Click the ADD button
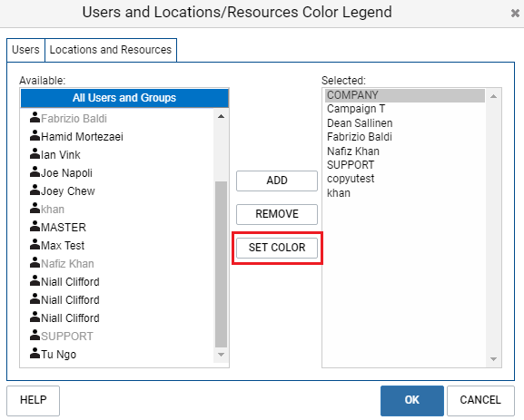The width and height of the screenshot is (524, 420). point(277,181)
